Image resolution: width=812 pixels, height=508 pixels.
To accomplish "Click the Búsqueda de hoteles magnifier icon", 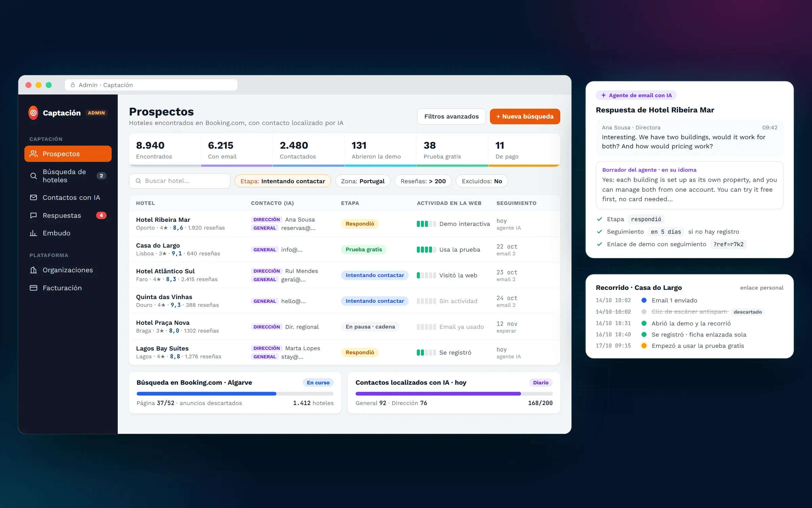I will pyautogui.click(x=33, y=176).
